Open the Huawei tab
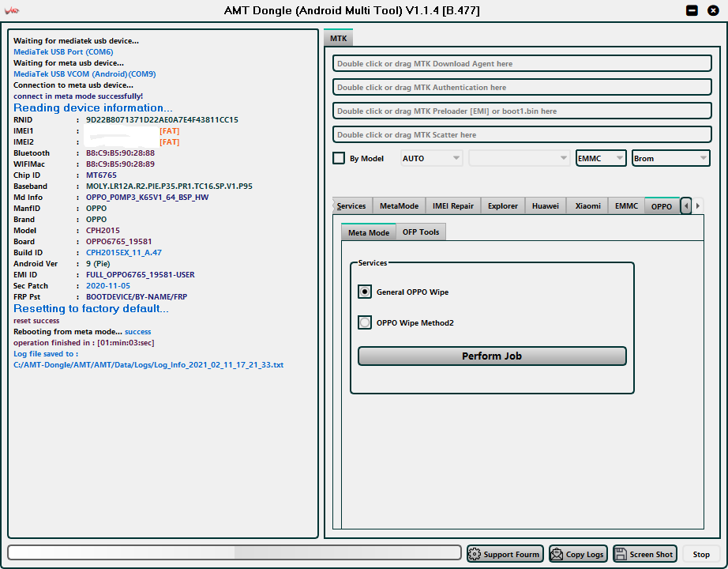 (x=546, y=206)
